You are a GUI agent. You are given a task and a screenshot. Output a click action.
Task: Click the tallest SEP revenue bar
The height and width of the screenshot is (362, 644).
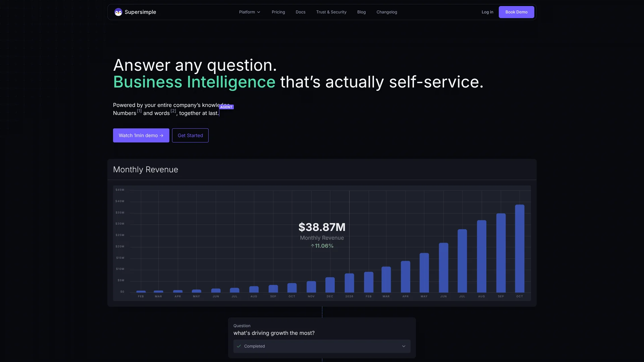pyautogui.click(x=501, y=253)
